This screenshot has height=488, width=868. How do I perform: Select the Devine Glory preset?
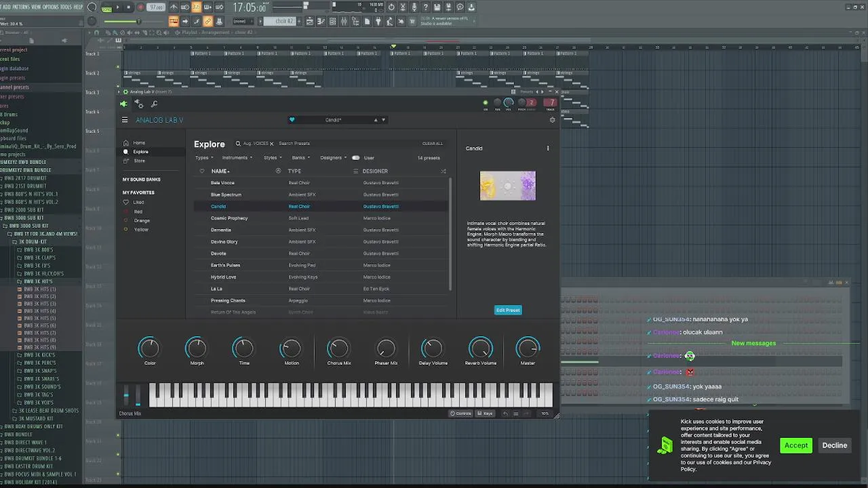[x=321, y=242]
